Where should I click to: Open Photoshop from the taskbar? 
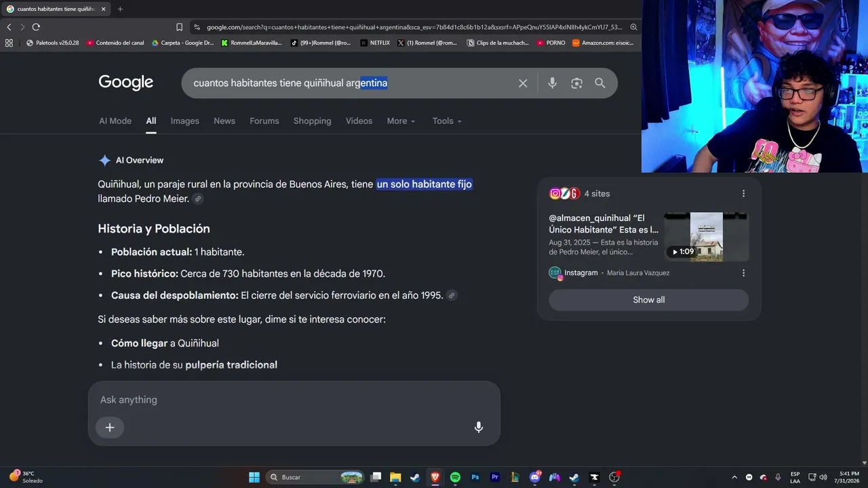pyautogui.click(x=475, y=477)
